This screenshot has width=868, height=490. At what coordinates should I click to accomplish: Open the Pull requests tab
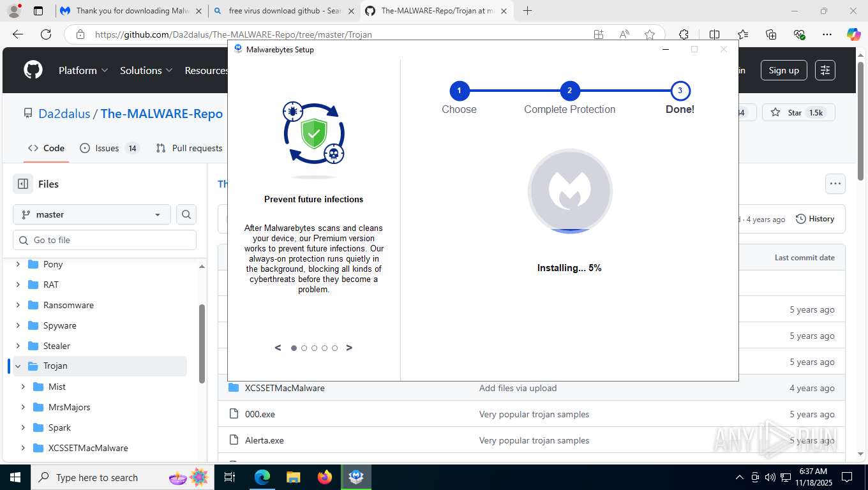click(x=190, y=148)
